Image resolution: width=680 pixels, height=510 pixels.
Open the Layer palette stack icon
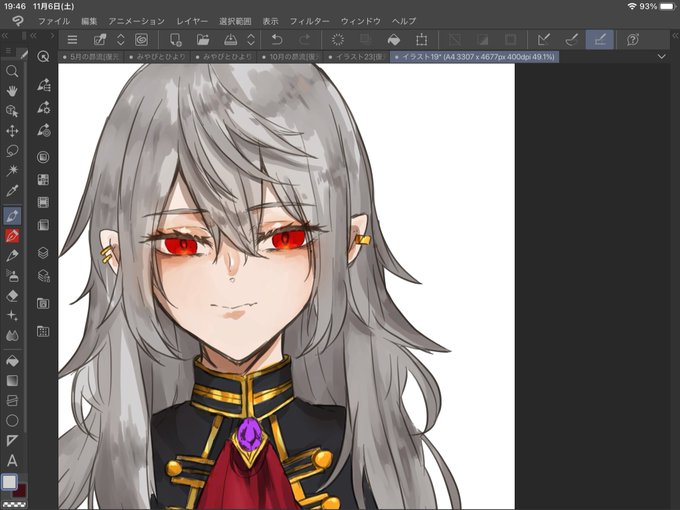tap(43, 252)
